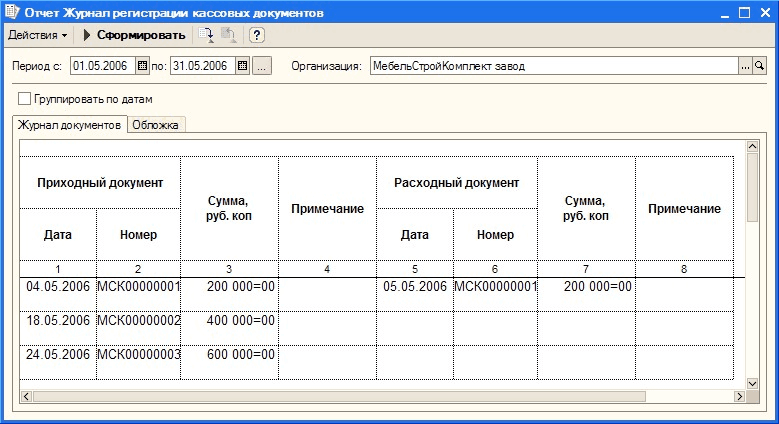Click the period selection ellipsis button
Image resolution: width=779 pixels, height=424 pixels.
click(x=262, y=66)
